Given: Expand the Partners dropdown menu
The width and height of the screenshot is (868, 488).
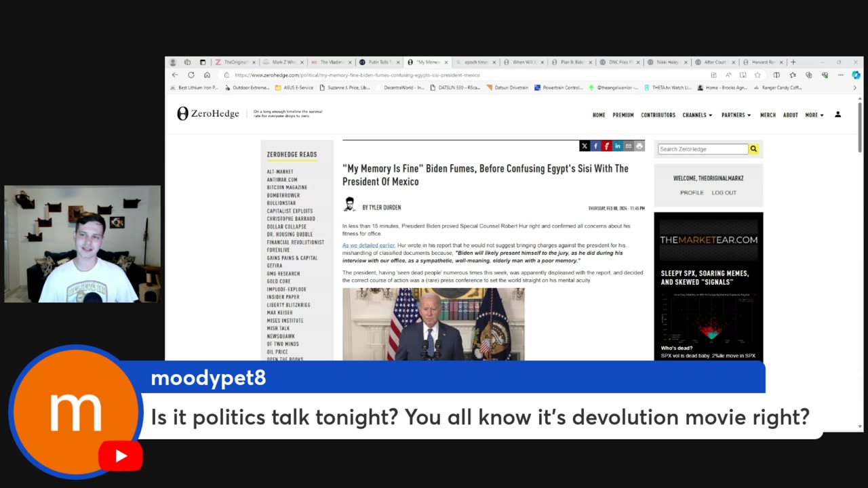Looking at the screenshot, I should click(736, 115).
